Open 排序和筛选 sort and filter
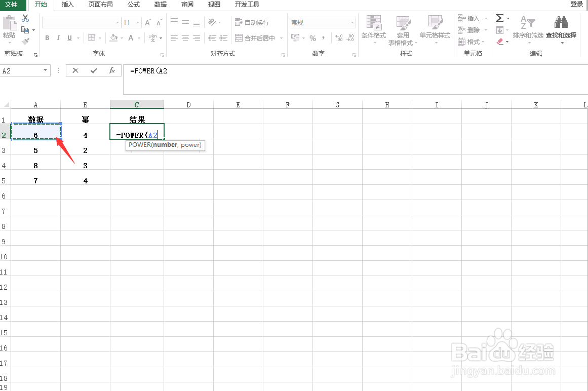 click(528, 29)
